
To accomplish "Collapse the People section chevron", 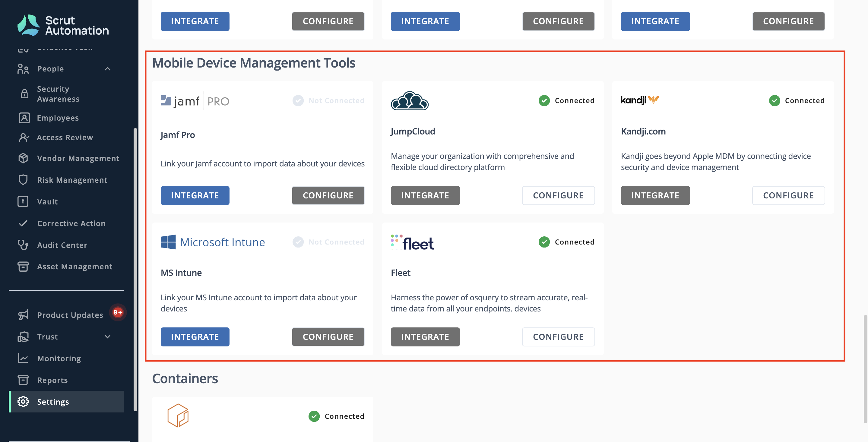I will pyautogui.click(x=107, y=69).
